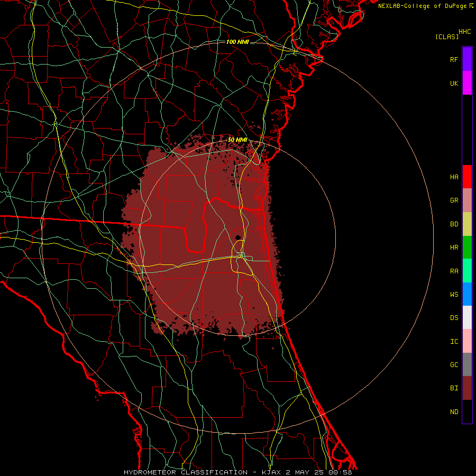Click the [CLAS] legend header

pos(447,36)
